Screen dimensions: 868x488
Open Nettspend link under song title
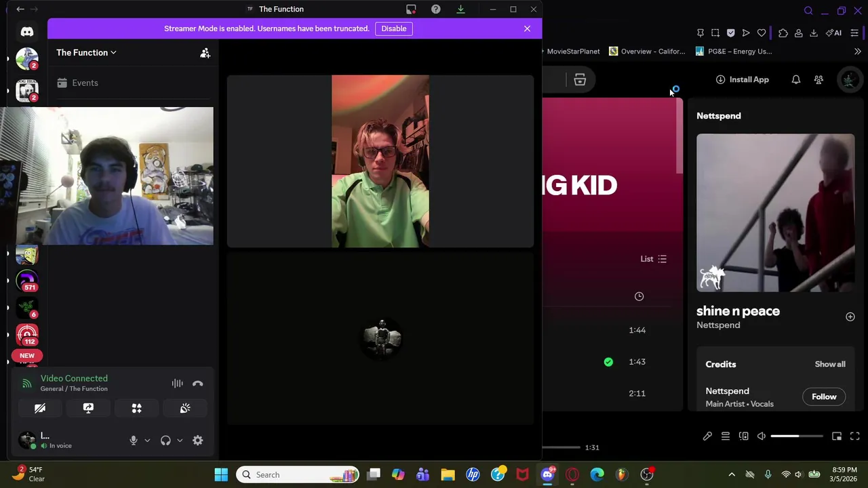718,325
